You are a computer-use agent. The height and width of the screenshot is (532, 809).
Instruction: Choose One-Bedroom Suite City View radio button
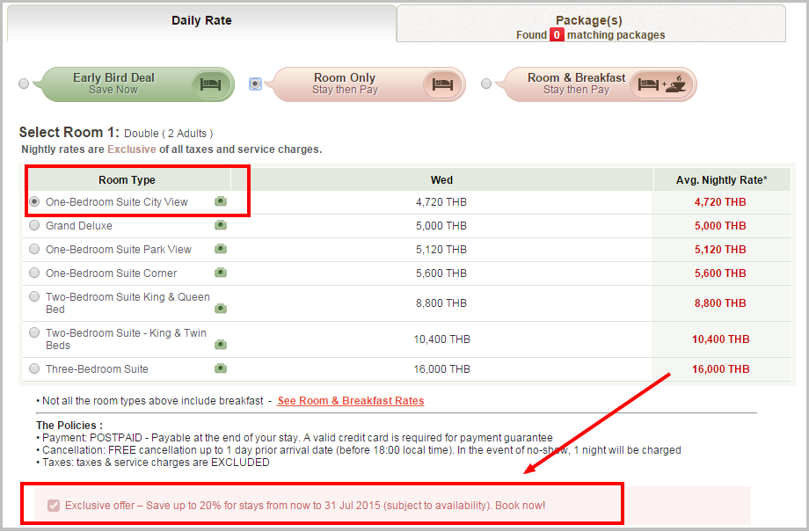point(34,201)
